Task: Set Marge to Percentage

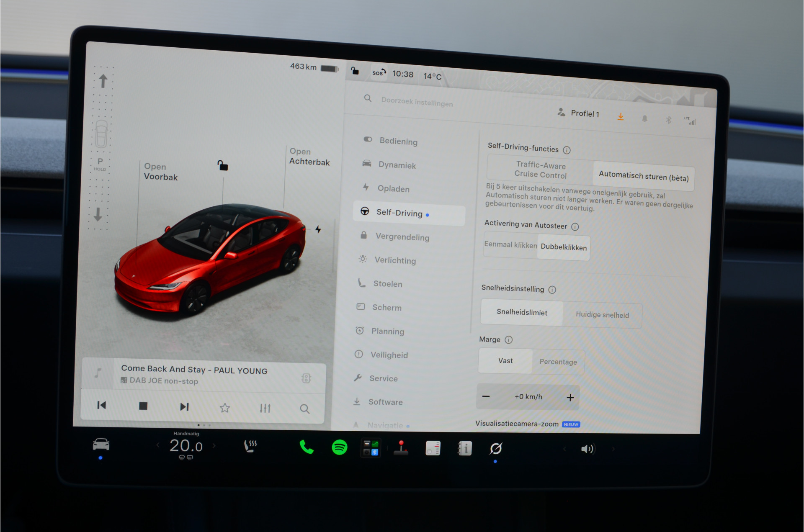Action: tap(558, 362)
